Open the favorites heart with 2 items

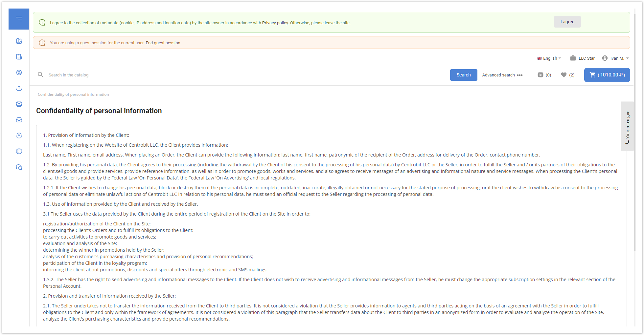tap(567, 75)
